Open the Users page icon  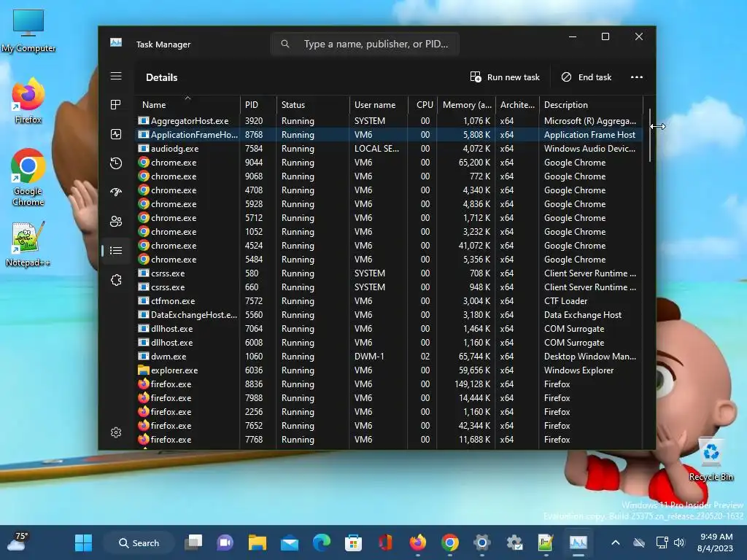tap(116, 222)
